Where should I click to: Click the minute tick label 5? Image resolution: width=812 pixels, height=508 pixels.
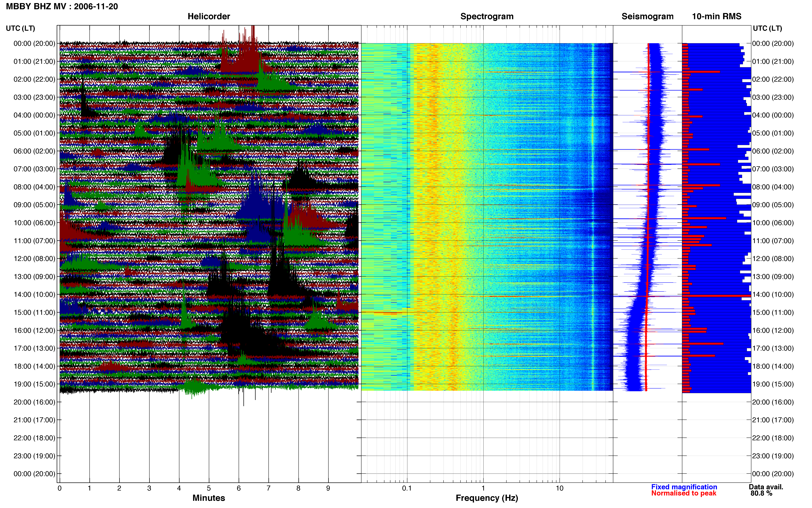point(209,488)
